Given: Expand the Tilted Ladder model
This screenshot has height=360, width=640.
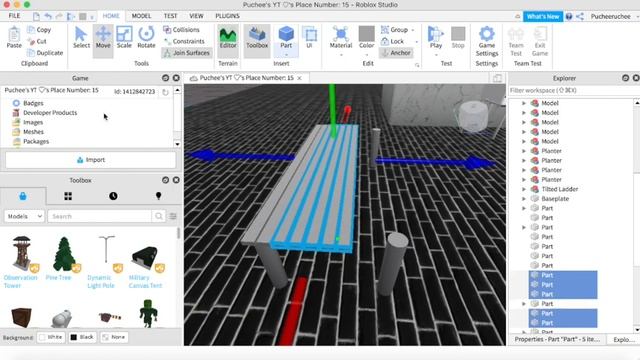Looking at the screenshot, I should [x=524, y=189].
